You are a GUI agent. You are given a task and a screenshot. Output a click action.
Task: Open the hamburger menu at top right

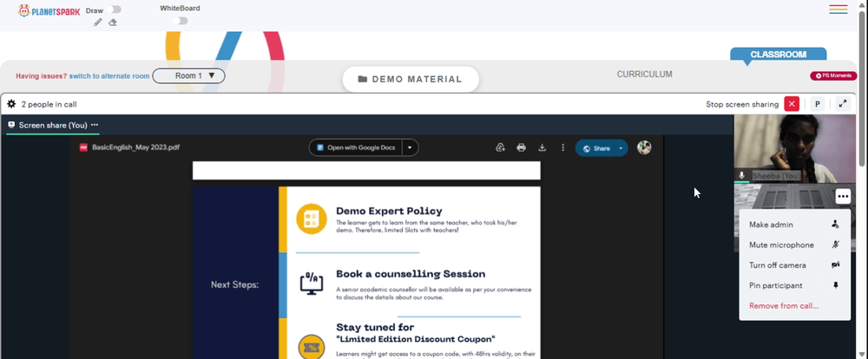838,10
